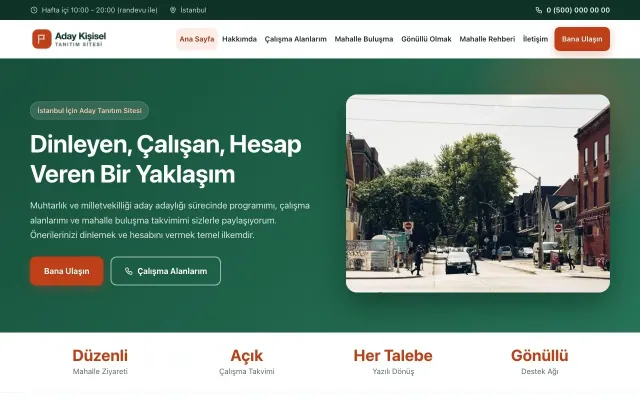Click the 'Yazılı Dönüş' label

click(393, 372)
